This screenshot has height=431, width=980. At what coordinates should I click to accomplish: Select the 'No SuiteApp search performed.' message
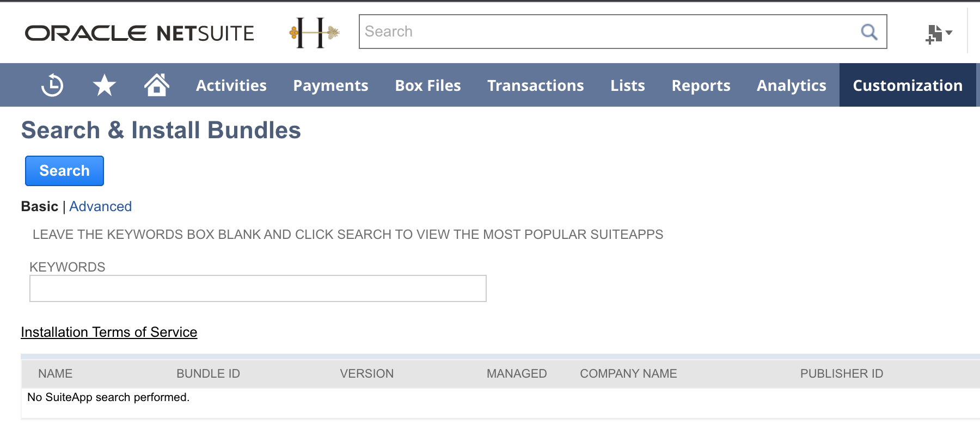(x=108, y=397)
